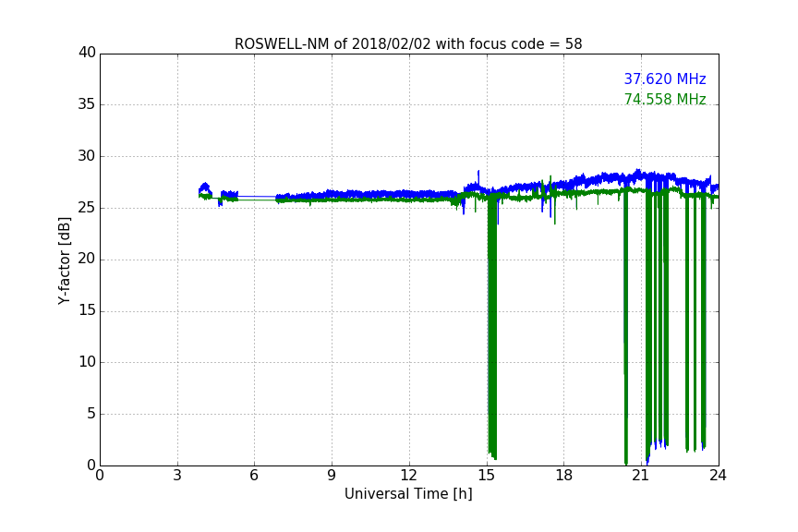The image size is (798, 532).
Task: Click the deep green dropout near 15 h
Action: [492, 326]
